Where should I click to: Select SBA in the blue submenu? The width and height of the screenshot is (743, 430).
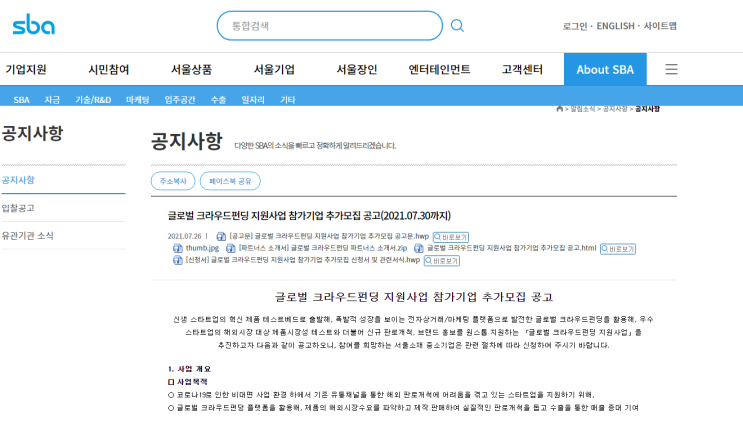point(21,100)
